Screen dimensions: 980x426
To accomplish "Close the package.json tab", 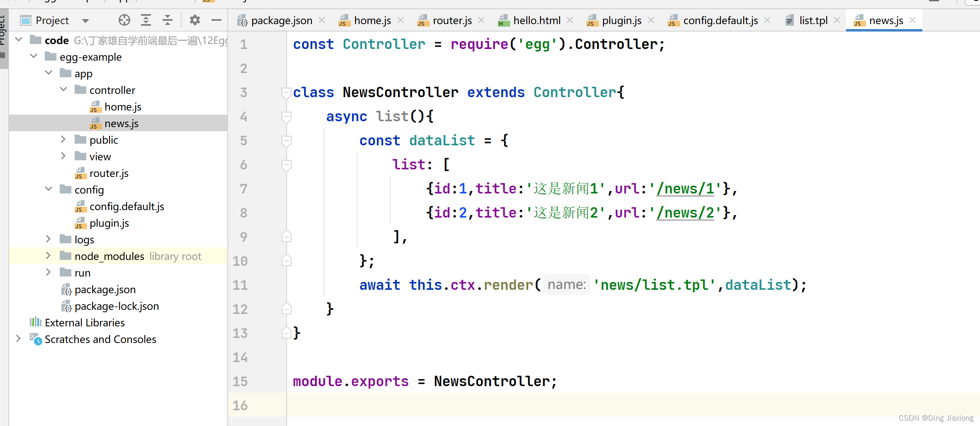I will click(322, 20).
